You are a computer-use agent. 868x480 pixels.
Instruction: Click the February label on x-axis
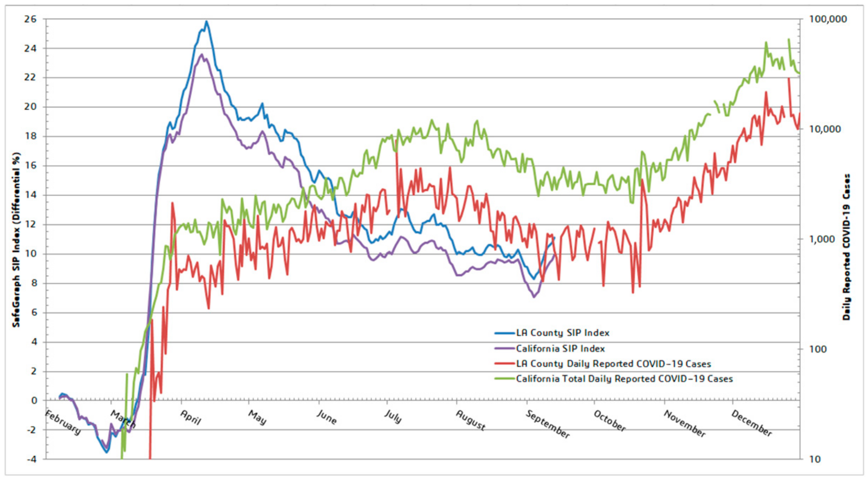[63, 422]
